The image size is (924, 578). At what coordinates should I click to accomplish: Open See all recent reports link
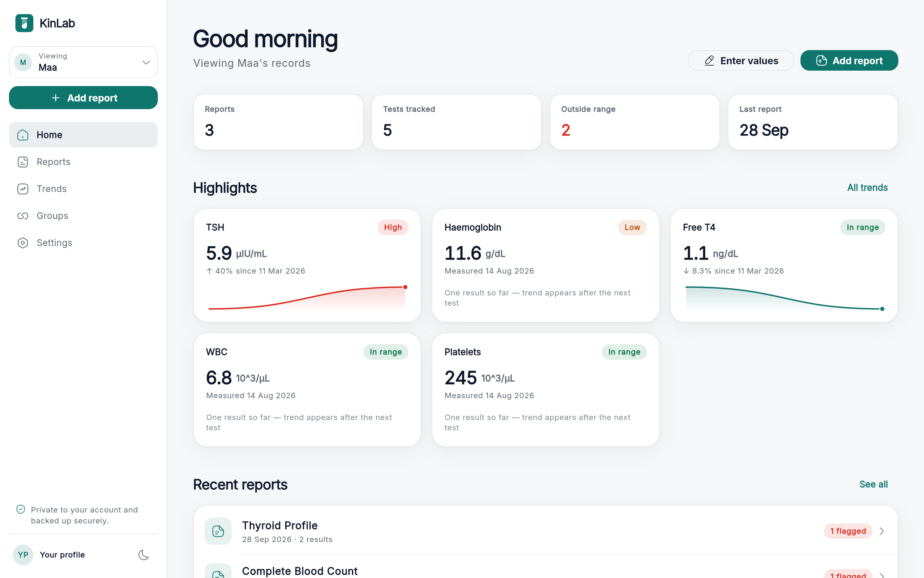coord(874,484)
